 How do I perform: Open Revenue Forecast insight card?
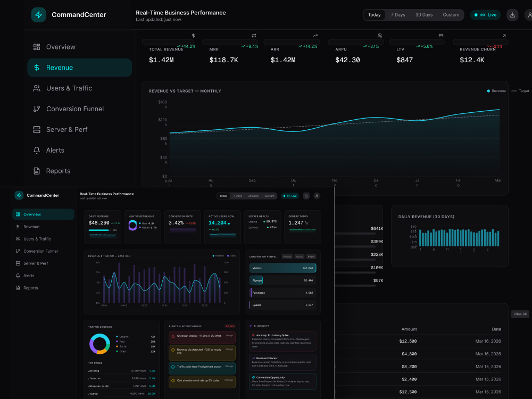[282, 362]
